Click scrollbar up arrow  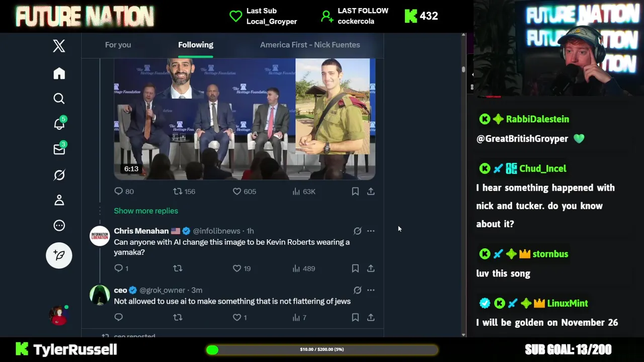(x=463, y=36)
